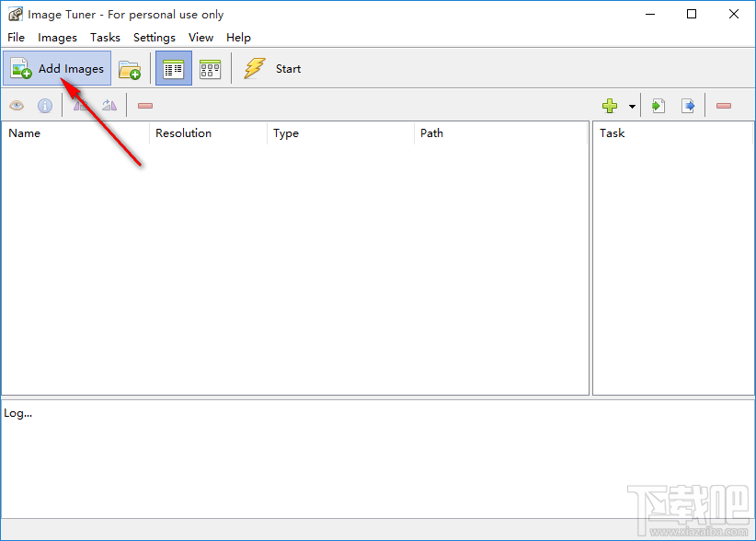Click the rotate image icon
Screen dimensions: 756x541
109,105
